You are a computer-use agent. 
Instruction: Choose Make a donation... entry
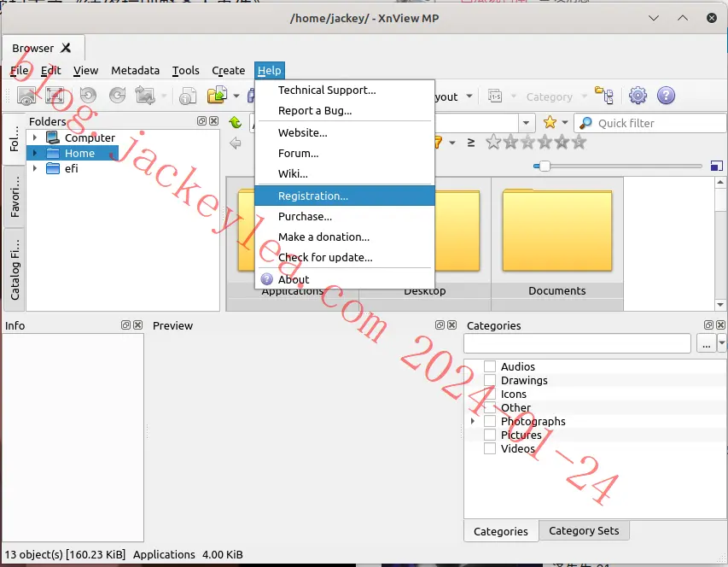345,237
